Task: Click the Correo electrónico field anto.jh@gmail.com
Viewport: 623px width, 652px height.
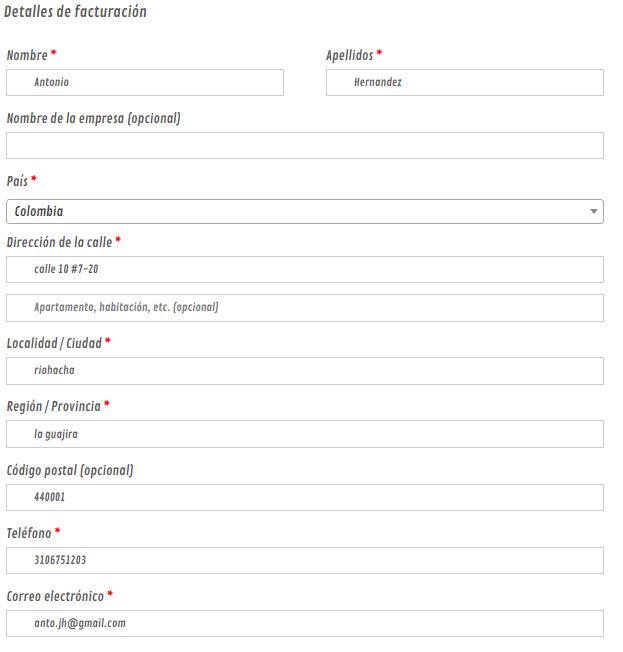Action: pos(305,624)
